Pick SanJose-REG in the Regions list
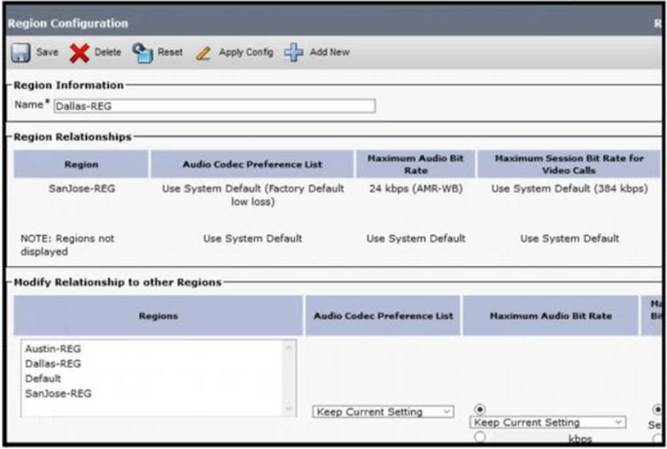This screenshot has width=667, height=449. pyautogui.click(x=57, y=394)
